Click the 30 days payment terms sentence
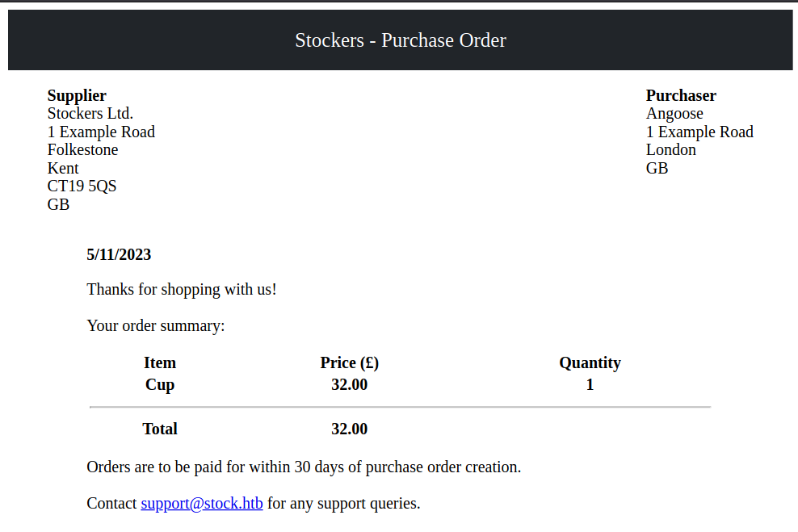Viewport: 798px width, 532px height. pyautogui.click(x=304, y=467)
